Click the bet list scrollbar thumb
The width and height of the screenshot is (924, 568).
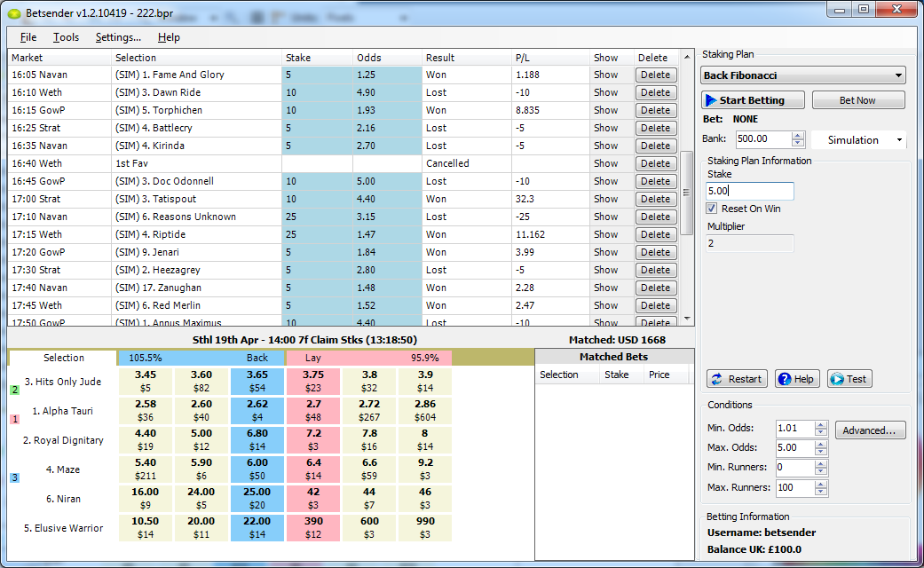coord(686,193)
